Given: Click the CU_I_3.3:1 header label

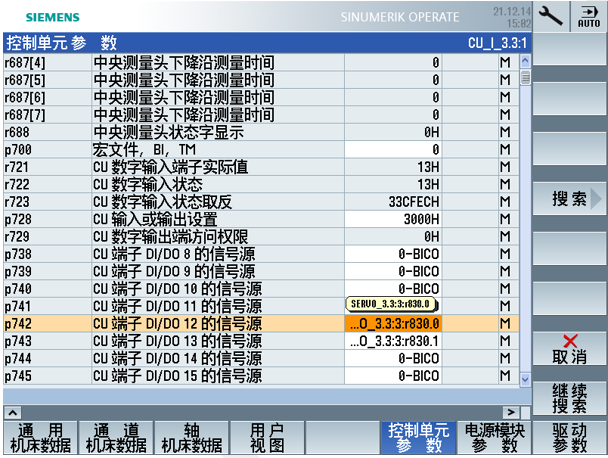Looking at the screenshot, I should pos(497,43).
